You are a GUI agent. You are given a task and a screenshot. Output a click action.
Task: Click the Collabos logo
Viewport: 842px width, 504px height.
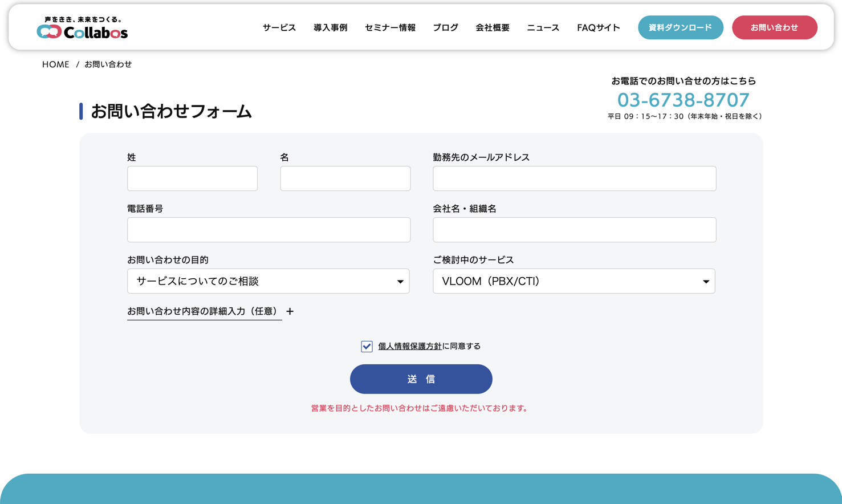[x=82, y=28]
